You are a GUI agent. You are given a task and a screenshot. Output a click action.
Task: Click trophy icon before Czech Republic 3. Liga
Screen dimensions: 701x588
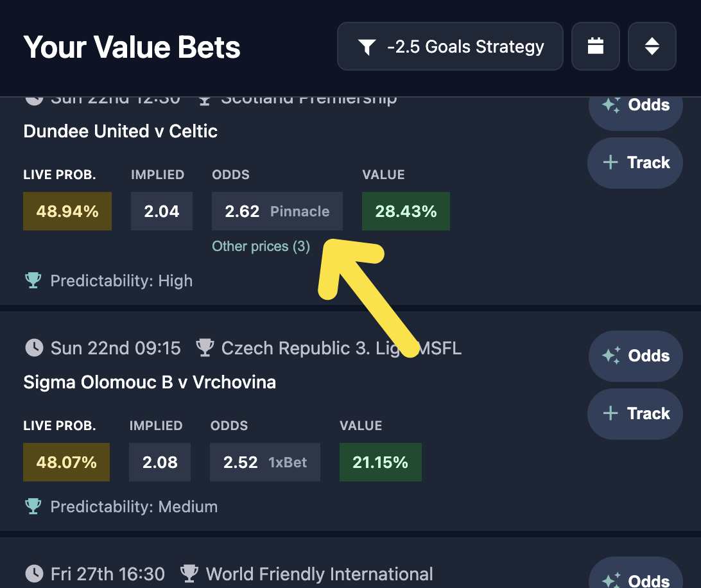(x=205, y=348)
